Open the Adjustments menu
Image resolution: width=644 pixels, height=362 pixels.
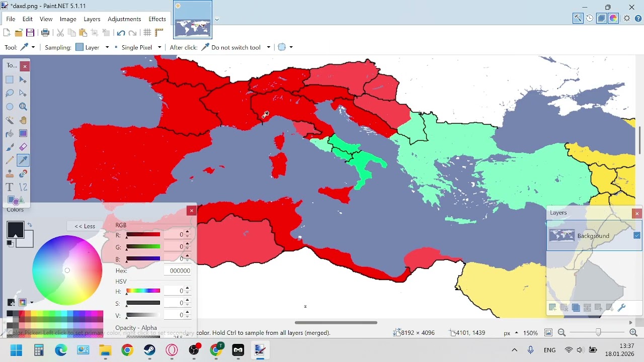(124, 19)
